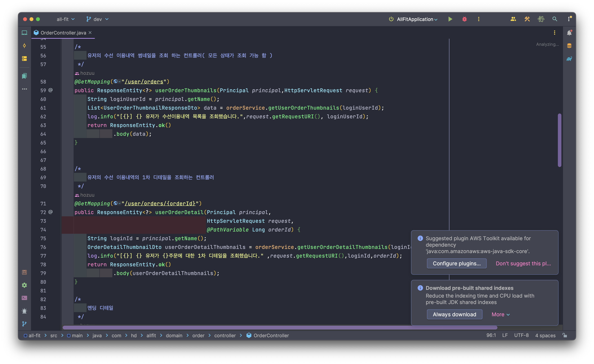Viewport: 594px width, 364px height.
Task: Close the OrderController.java tab
Action: pyautogui.click(x=90, y=33)
